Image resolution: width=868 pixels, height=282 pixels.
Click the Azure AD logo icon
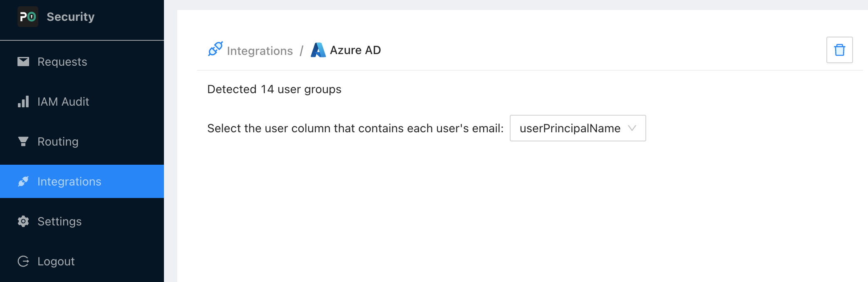(318, 50)
